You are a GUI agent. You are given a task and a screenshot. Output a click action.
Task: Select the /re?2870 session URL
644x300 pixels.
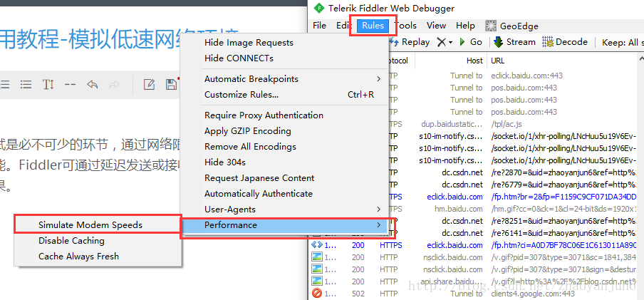pos(563,172)
